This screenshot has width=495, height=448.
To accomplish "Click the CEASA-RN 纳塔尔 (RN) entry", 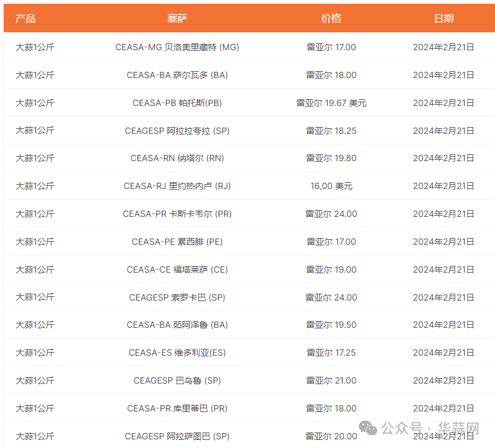I will (x=177, y=158).
